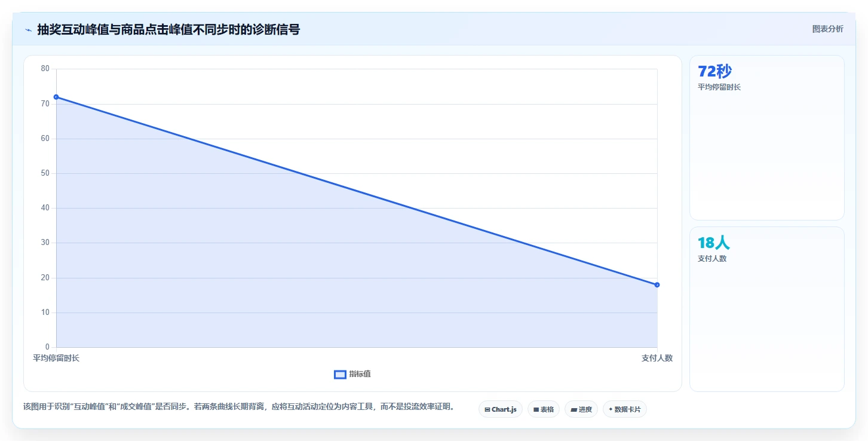Click the 图表分析 label in header
The image size is (868, 441).
point(827,29)
